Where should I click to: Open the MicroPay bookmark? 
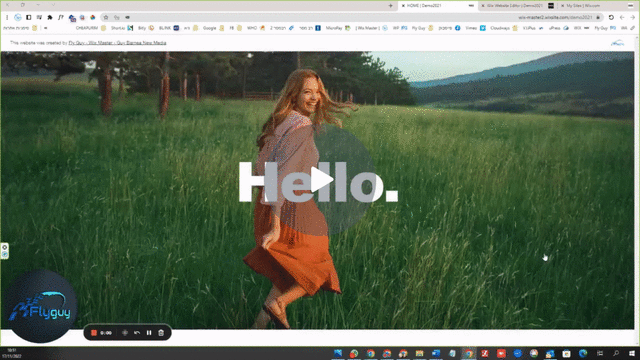tap(338, 28)
